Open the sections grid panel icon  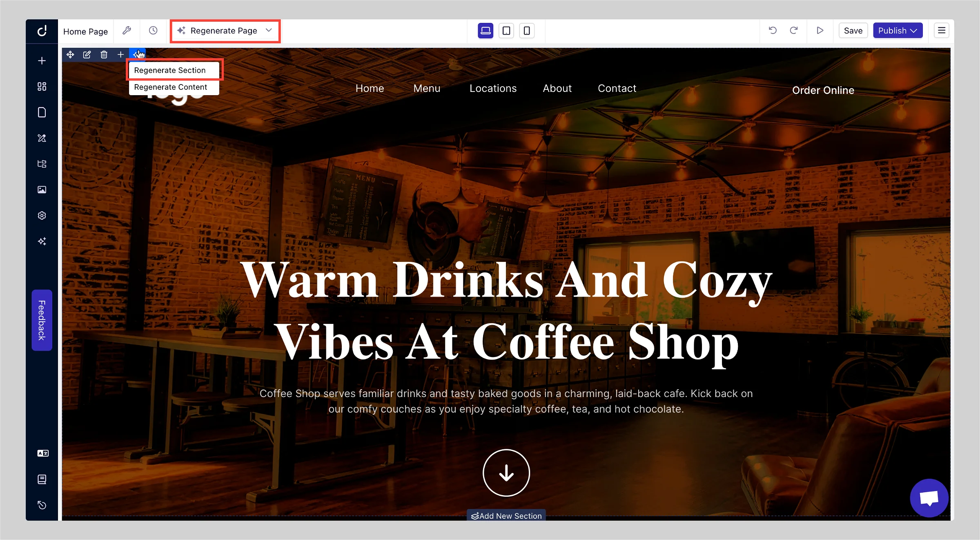point(42,87)
